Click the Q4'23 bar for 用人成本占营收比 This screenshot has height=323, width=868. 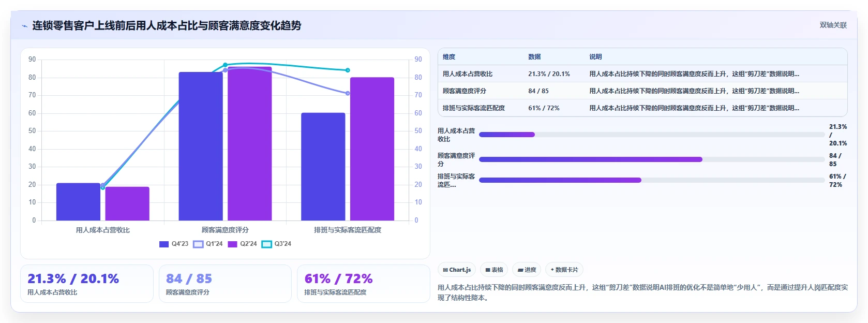point(78,202)
